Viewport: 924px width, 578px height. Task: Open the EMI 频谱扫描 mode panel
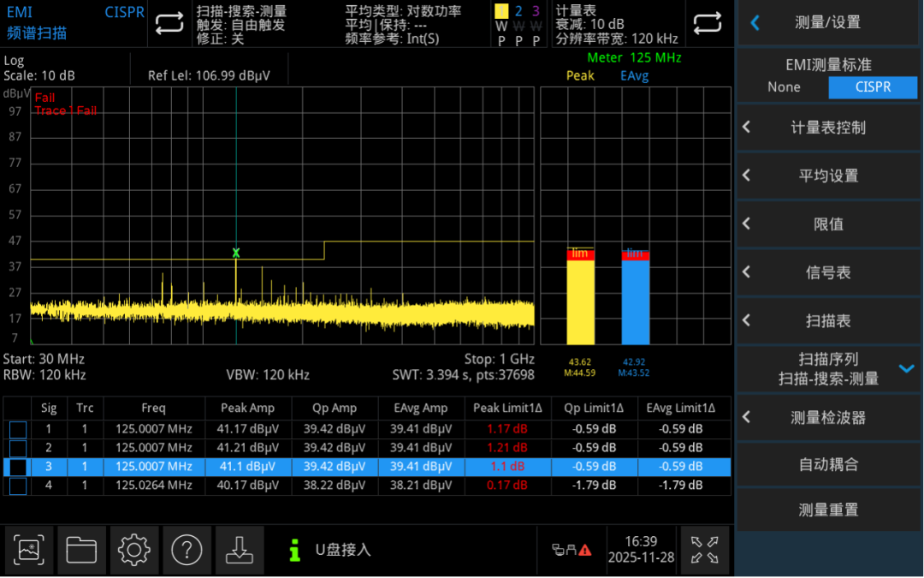(x=74, y=23)
